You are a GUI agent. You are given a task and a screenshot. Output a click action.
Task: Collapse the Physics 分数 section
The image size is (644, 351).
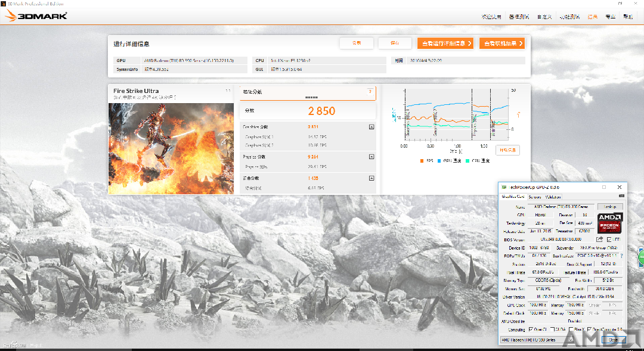[x=371, y=157]
